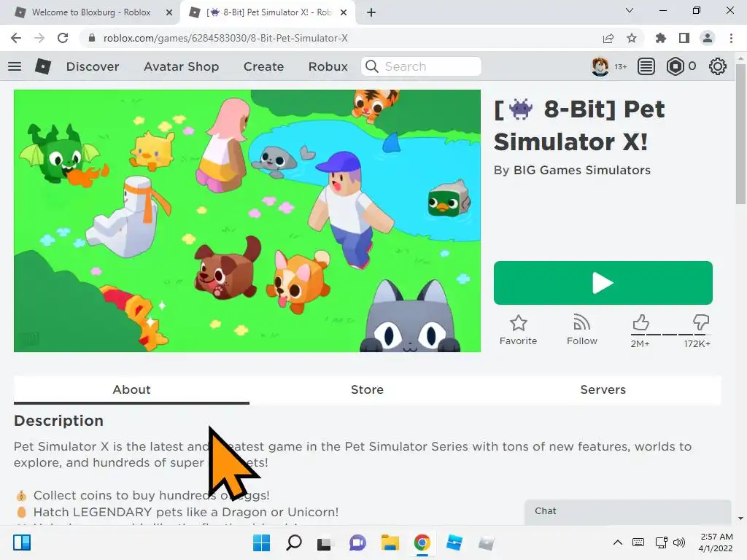Open volume control in system tray

tap(679, 542)
